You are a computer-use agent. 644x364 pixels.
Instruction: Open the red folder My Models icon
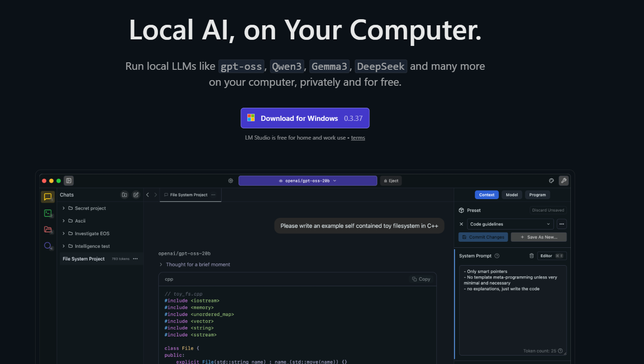(x=48, y=229)
